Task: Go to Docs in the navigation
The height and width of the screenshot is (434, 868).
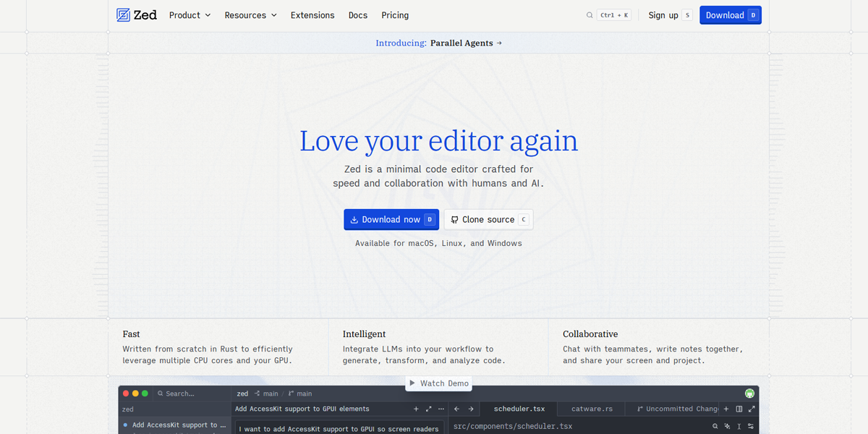Action: 358,15
